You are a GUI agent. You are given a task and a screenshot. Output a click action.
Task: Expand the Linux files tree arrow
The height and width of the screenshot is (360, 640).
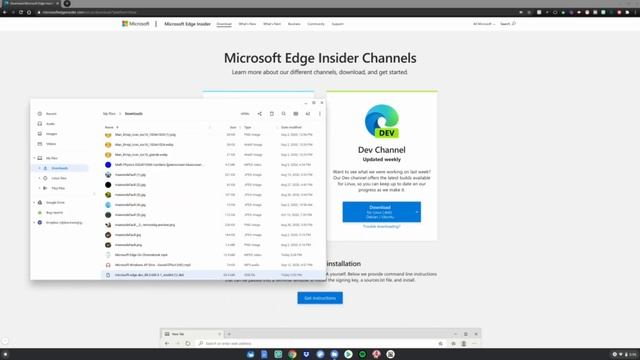[x=40, y=178]
